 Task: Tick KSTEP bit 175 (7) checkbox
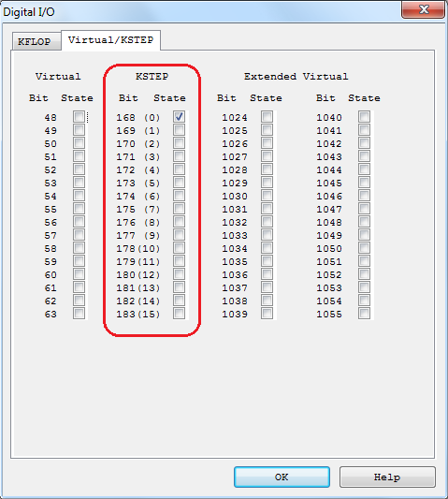tap(179, 209)
